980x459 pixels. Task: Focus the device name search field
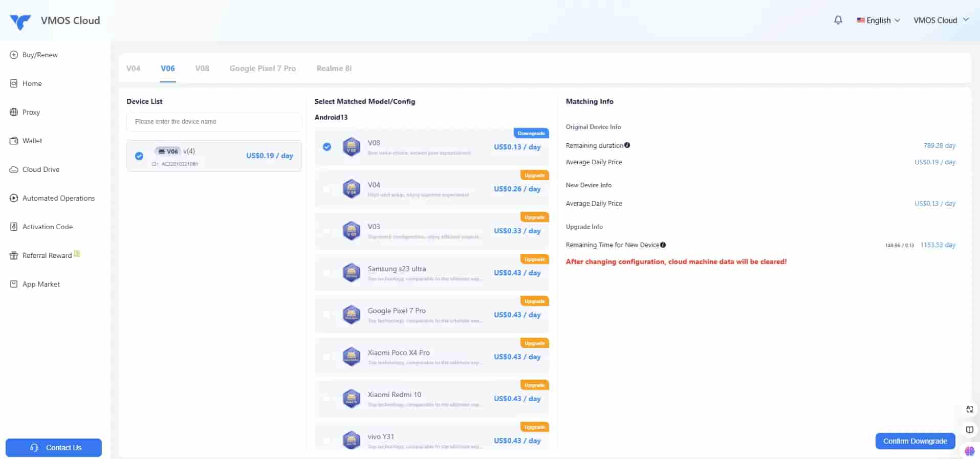click(x=214, y=122)
